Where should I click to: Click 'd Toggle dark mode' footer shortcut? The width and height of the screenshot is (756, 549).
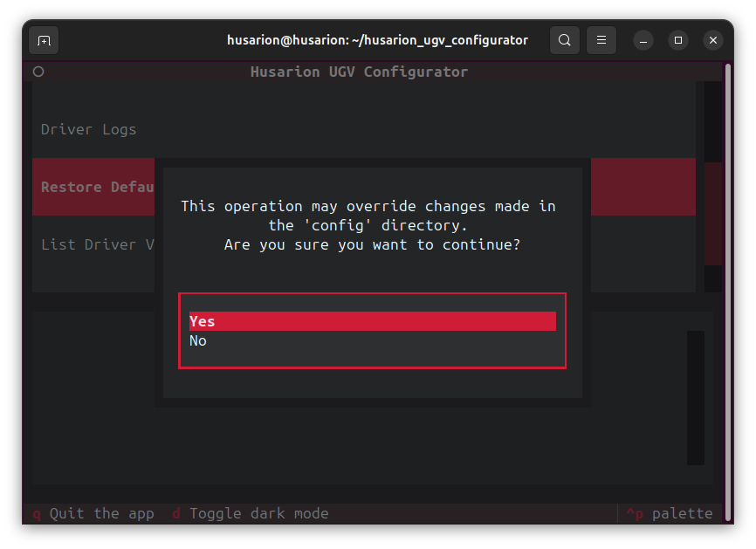(x=251, y=513)
